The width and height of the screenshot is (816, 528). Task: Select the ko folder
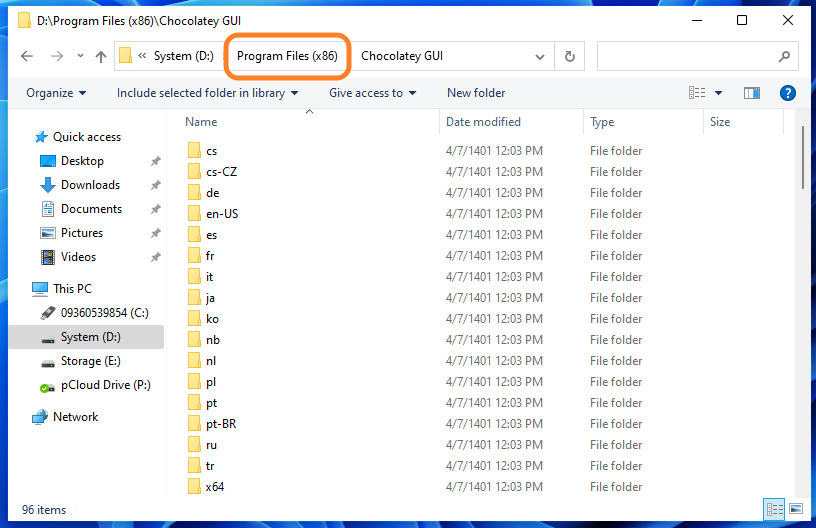[212, 319]
